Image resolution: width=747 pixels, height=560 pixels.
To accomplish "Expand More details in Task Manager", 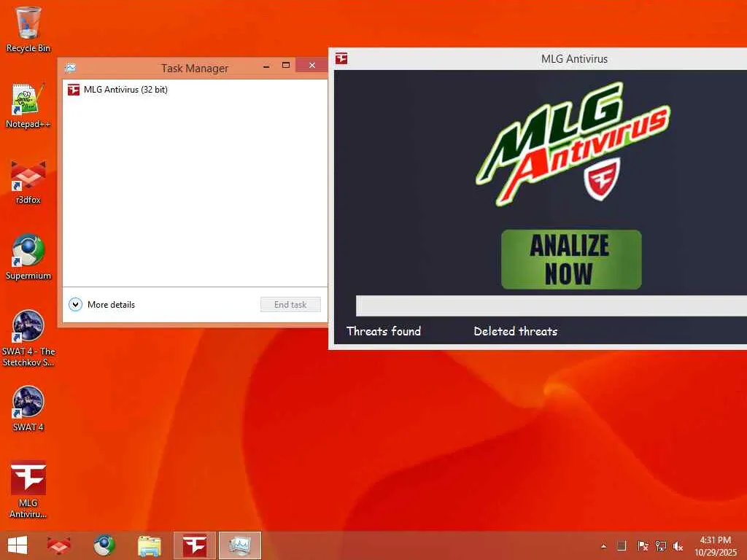I will click(x=102, y=304).
